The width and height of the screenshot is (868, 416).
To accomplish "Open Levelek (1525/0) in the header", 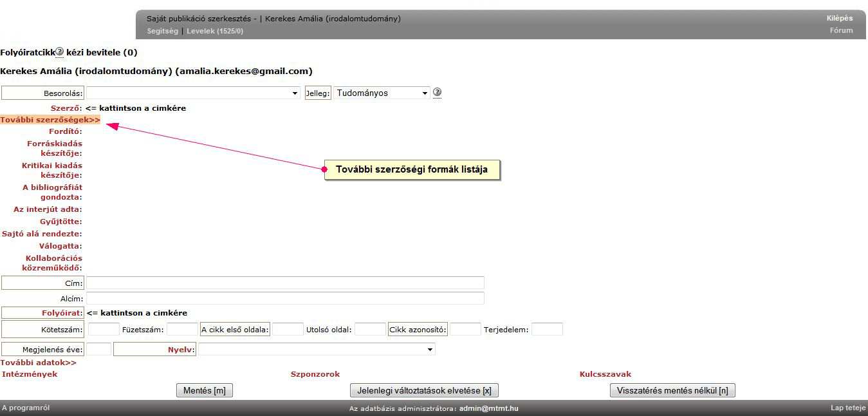I will coord(215,31).
